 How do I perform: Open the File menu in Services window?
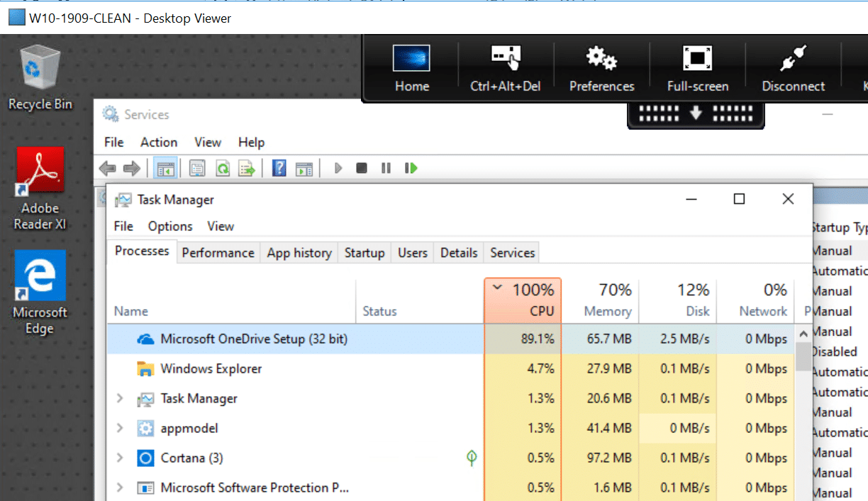[x=114, y=142]
